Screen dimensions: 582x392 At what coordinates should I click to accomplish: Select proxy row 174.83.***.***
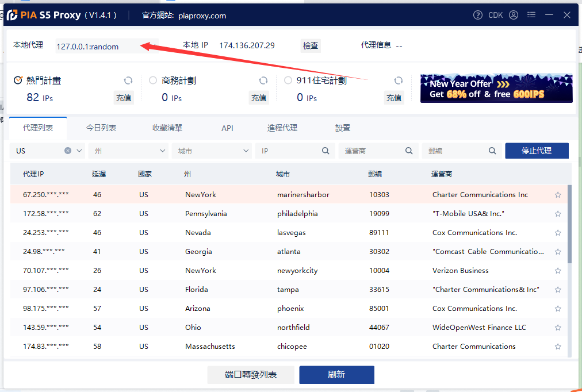(289, 347)
